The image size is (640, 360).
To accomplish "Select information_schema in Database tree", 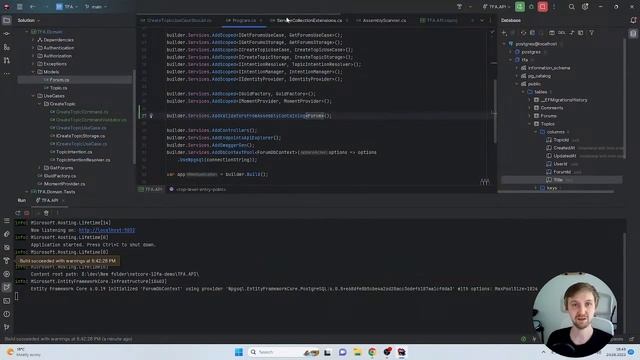I will 549,68.
